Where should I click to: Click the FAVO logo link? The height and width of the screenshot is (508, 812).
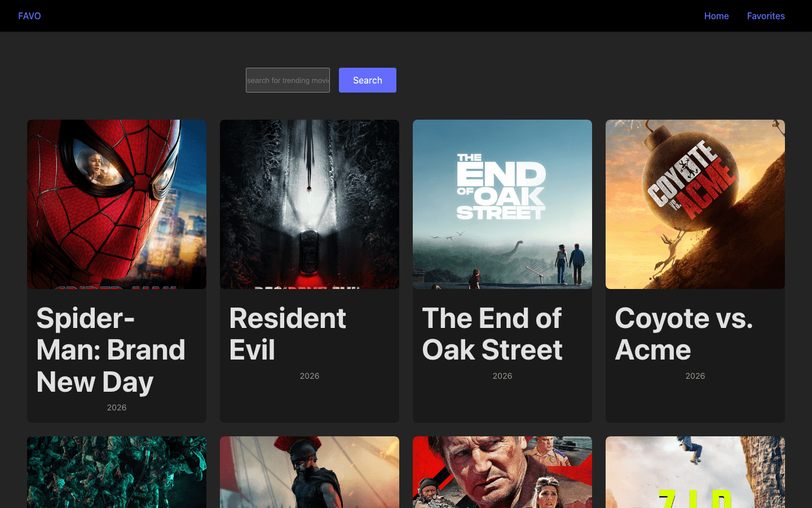click(29, 16)
